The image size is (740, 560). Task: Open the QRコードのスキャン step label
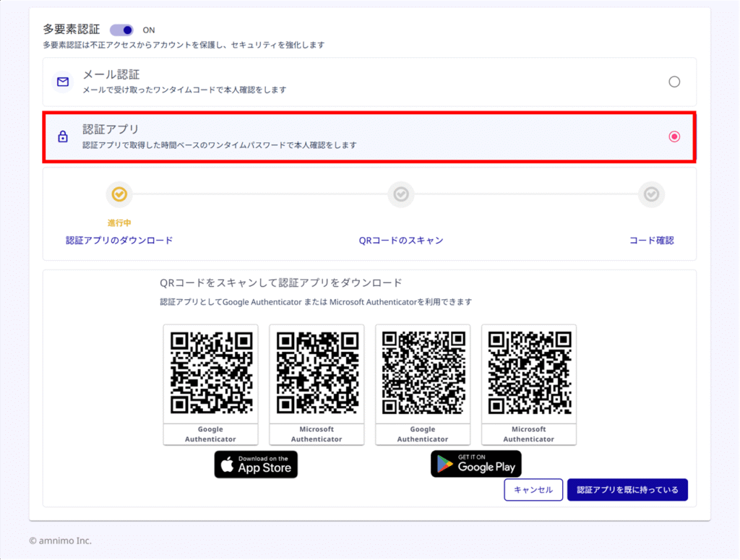tap(401, 241)
